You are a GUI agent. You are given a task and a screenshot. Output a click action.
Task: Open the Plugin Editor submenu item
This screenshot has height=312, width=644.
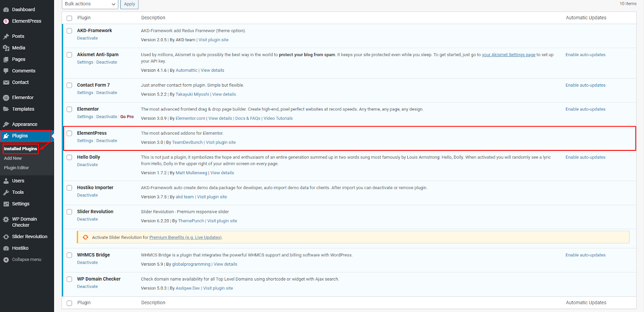coord(17,168)
